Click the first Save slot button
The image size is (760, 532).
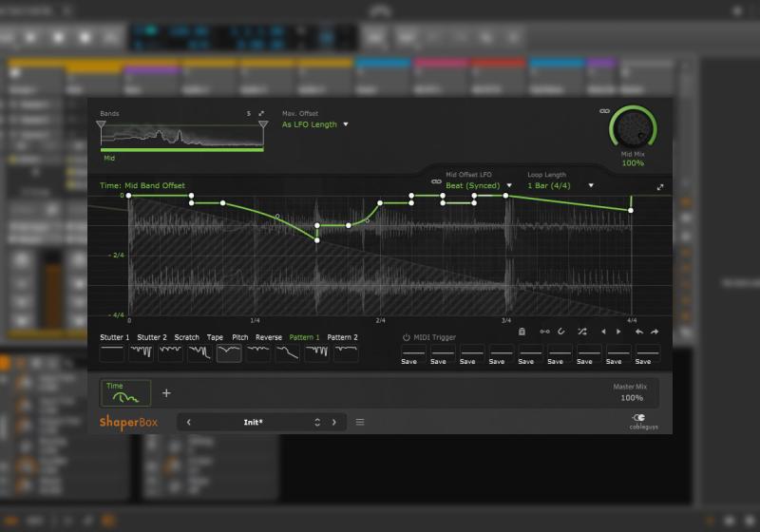pyautogui.click(x=408, y=353)
